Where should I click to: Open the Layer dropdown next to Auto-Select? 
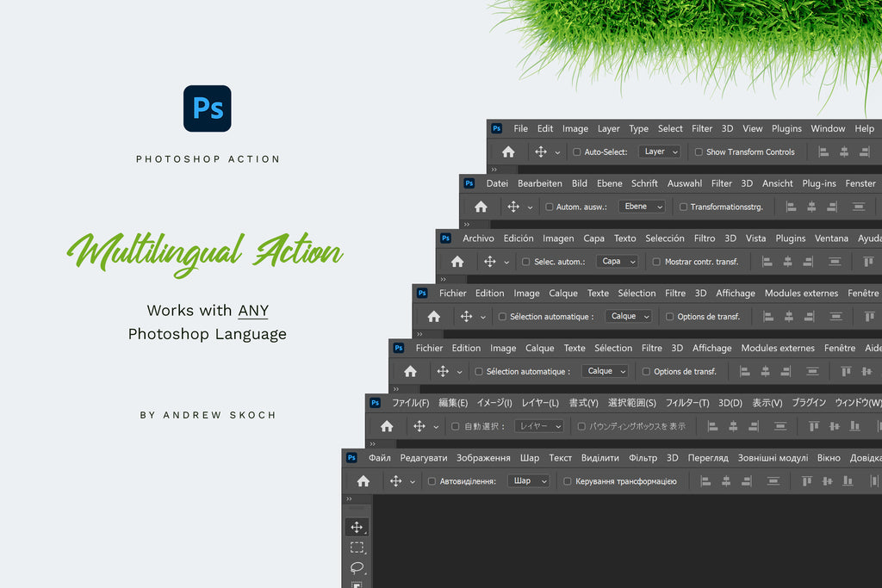pyautogui.click(x=660, y=152)
